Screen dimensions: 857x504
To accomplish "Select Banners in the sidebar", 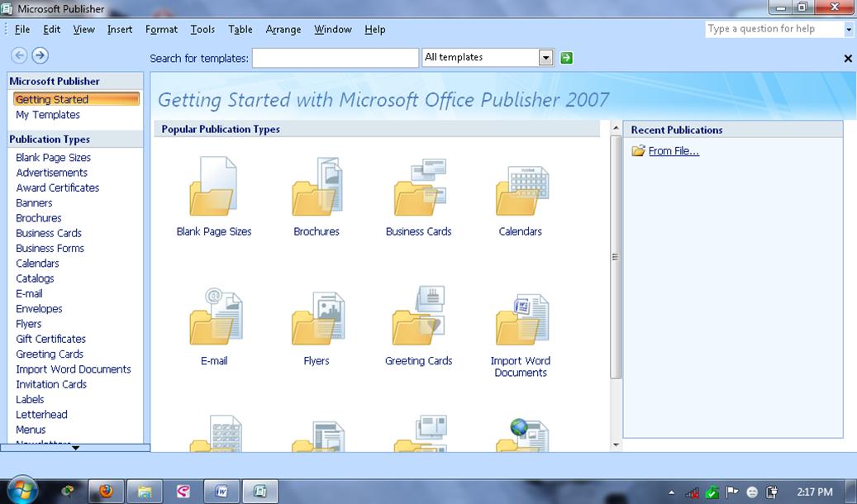I will (34, 202).
